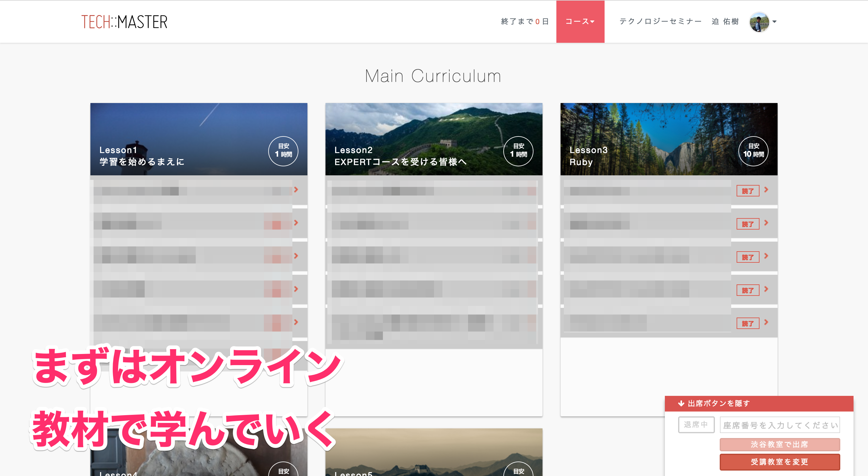Click chevron after first 読了 in Lesson3
The image size is (868, 476).
766,190
